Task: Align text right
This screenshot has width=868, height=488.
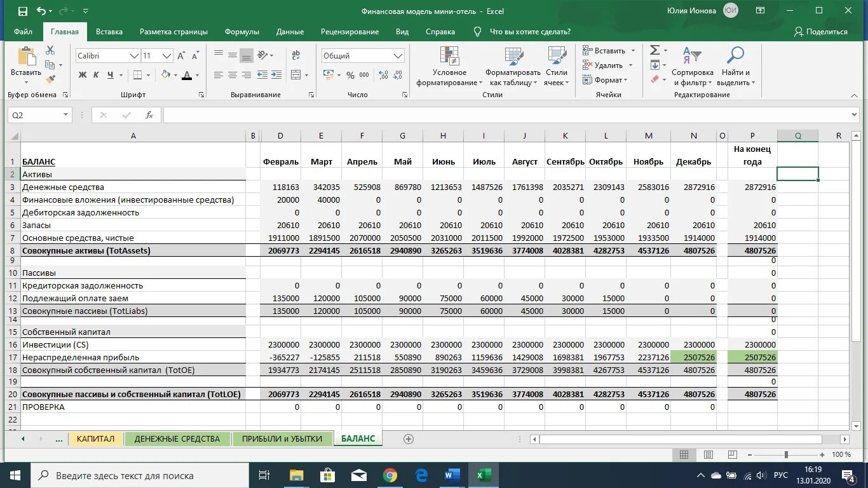Action: (247, 75)
